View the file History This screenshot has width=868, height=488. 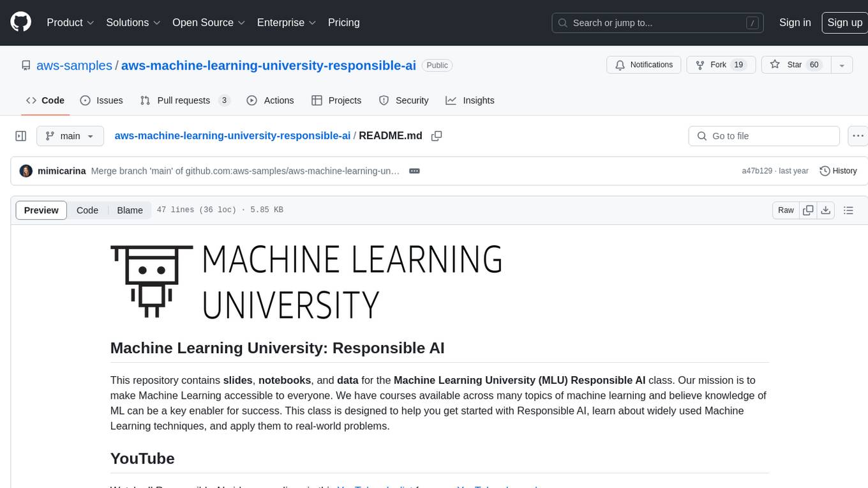[838, 171]
